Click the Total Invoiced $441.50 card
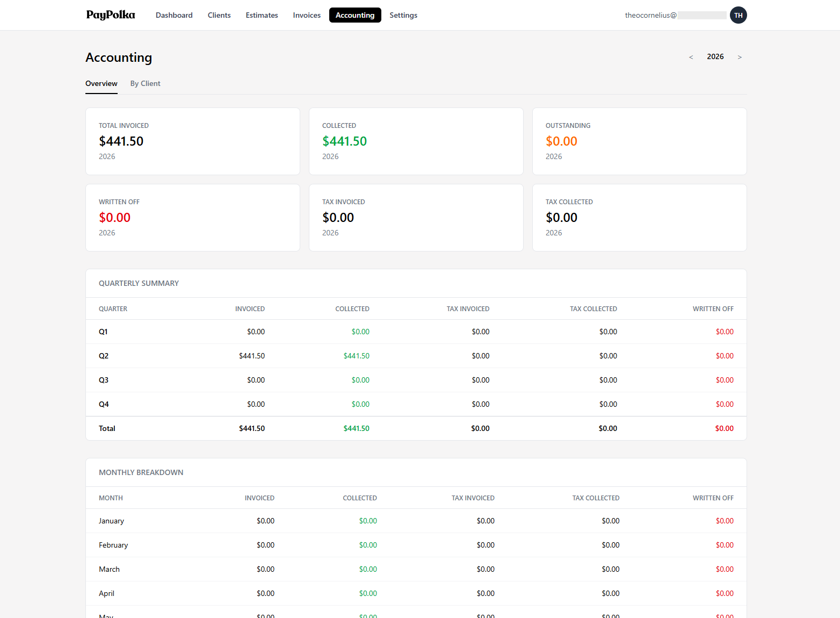Viewport: 840px width, 618px height. [193, 141]
